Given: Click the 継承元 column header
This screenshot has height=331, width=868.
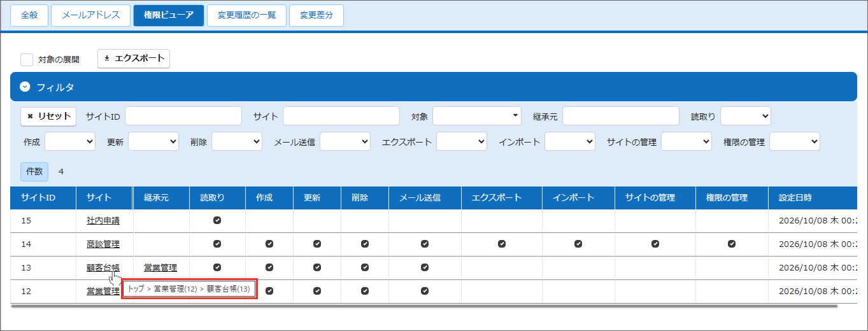Looking at the screenshot, I should [x=161, y=197].
